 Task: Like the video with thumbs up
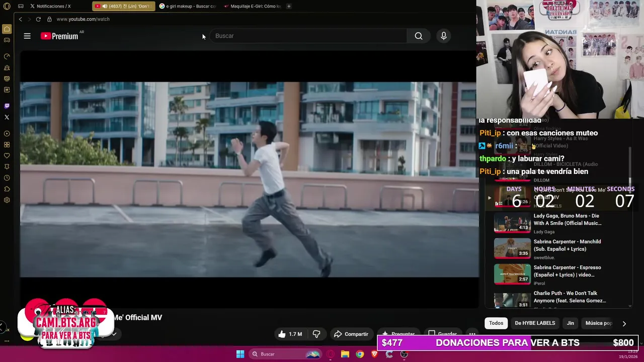tap(290, 334)
